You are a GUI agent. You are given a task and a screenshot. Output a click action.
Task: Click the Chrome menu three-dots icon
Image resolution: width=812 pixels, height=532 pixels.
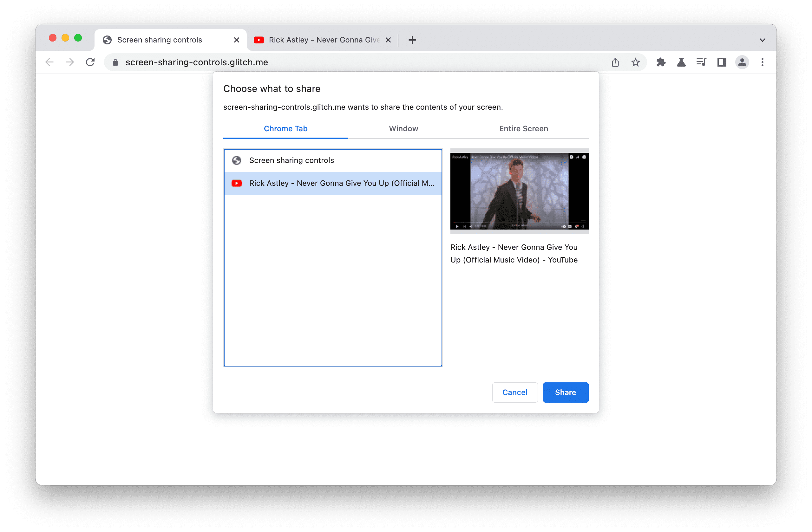(x=762, y=62)
